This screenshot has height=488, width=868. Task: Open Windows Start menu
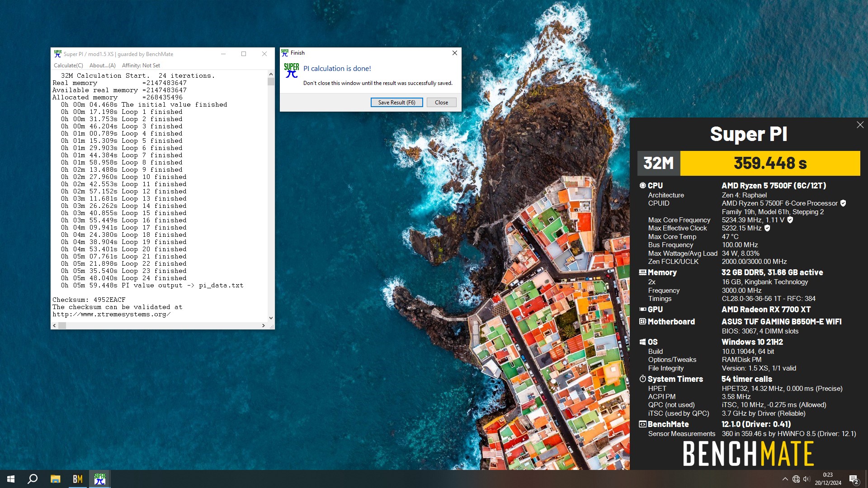(x=11, y=479)
